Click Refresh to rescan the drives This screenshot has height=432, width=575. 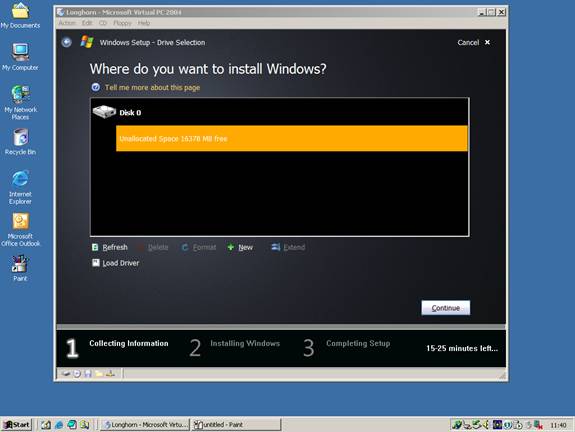tap(115, 248)
